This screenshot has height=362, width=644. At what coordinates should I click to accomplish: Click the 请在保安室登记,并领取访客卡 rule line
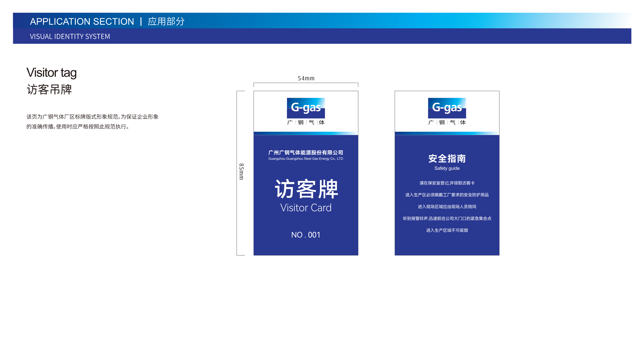tap(447, 183)
